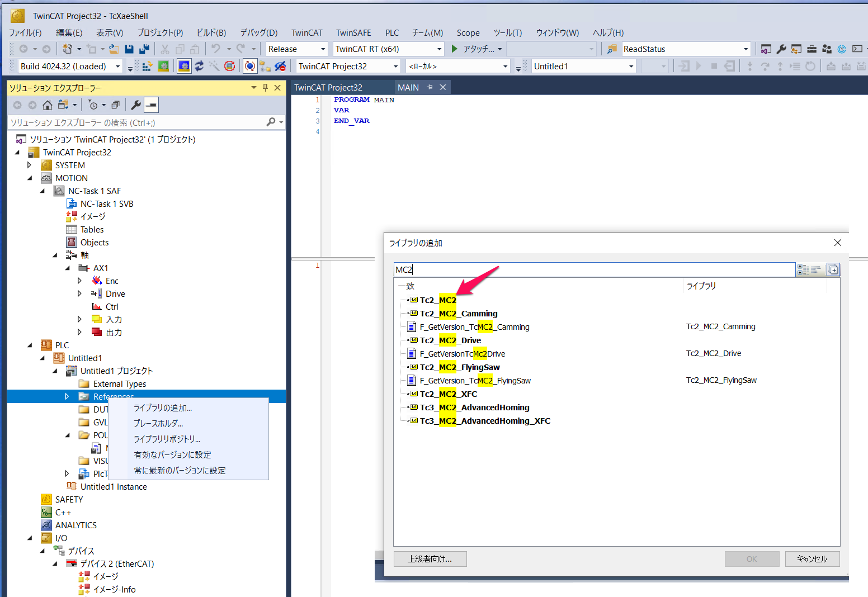Click the wrench icon in Solution Explorer toolbar
This screenshot has height=597, width=868.
[x=136, y=105]
